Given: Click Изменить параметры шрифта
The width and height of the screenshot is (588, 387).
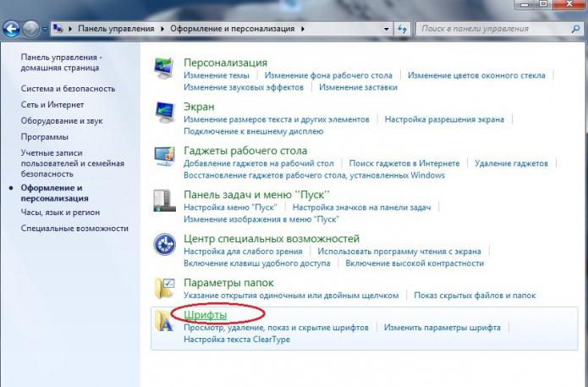Looking at the screenshot, I should [x=442, y=328].
